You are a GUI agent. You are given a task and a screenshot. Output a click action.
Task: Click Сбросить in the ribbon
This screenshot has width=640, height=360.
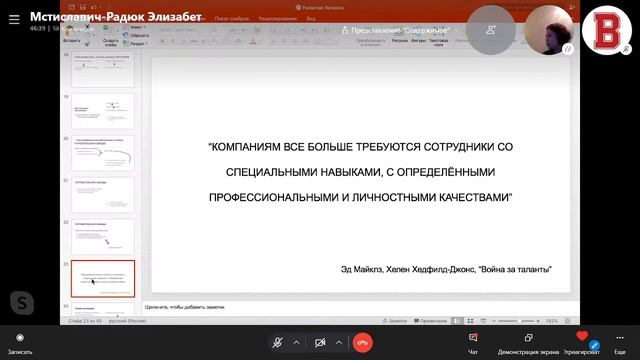coord(136,36)
